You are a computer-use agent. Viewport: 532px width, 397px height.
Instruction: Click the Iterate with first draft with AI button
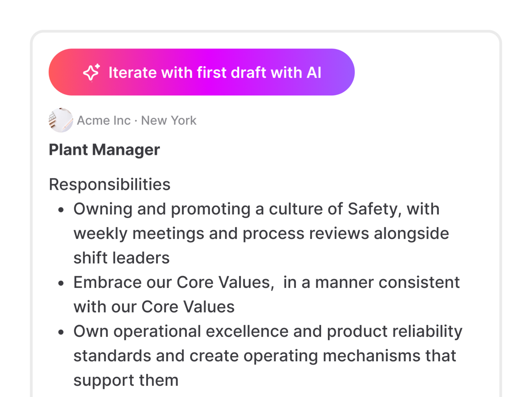click(202, 72)
